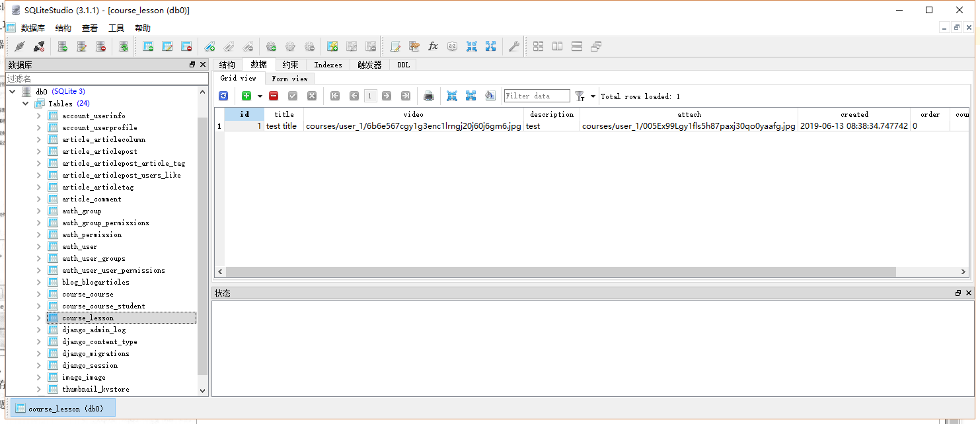
Task: Select the 'test title' cell
Action: [x=283, y=126]
